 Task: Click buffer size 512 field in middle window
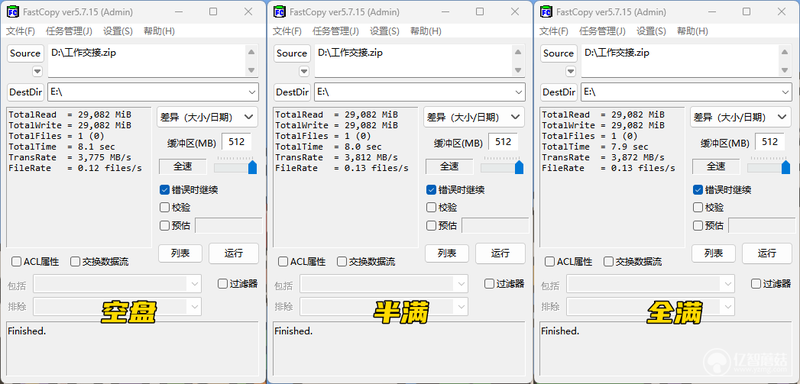click(503, 142)
